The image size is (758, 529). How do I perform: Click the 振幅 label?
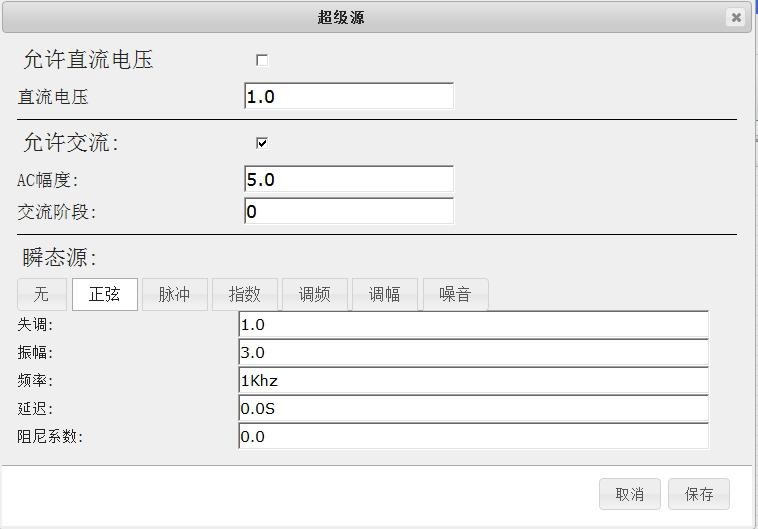click(35, 353)
